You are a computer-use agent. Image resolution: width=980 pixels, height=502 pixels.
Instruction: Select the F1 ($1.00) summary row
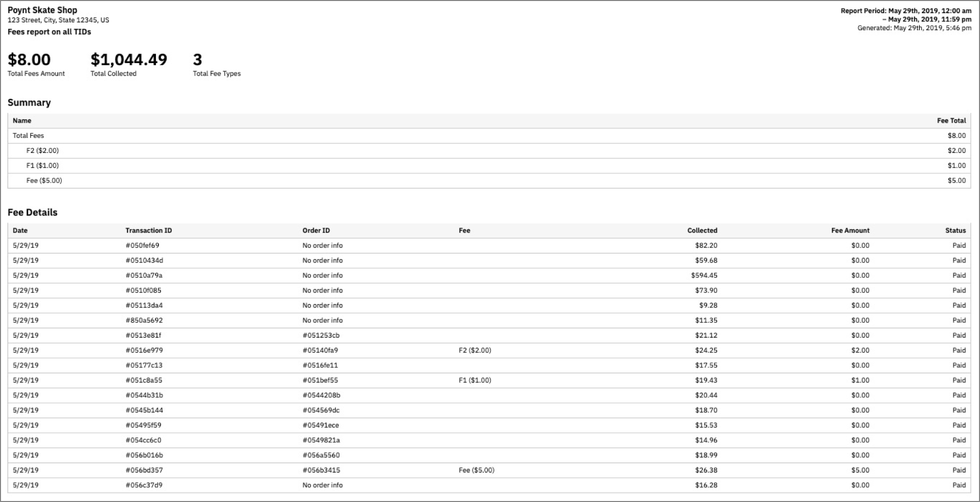click(x=489, y=166)
